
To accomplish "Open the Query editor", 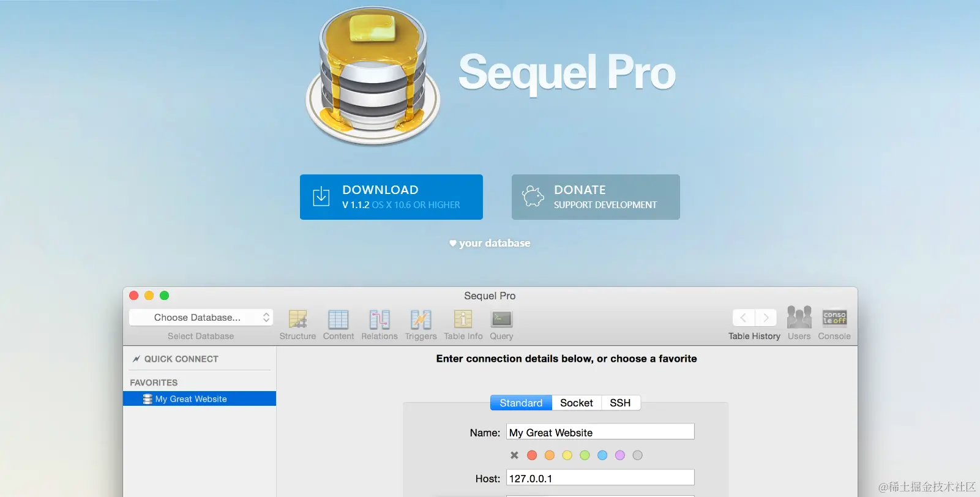I will point(501,325).
